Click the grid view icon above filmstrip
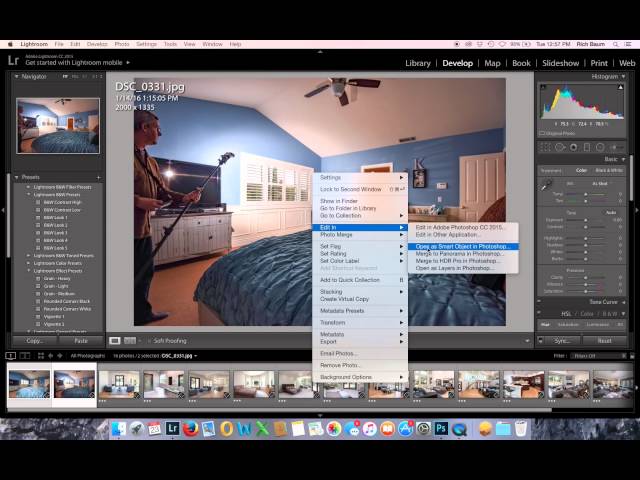This screenshot has height=480, width=640. [41, 356]
